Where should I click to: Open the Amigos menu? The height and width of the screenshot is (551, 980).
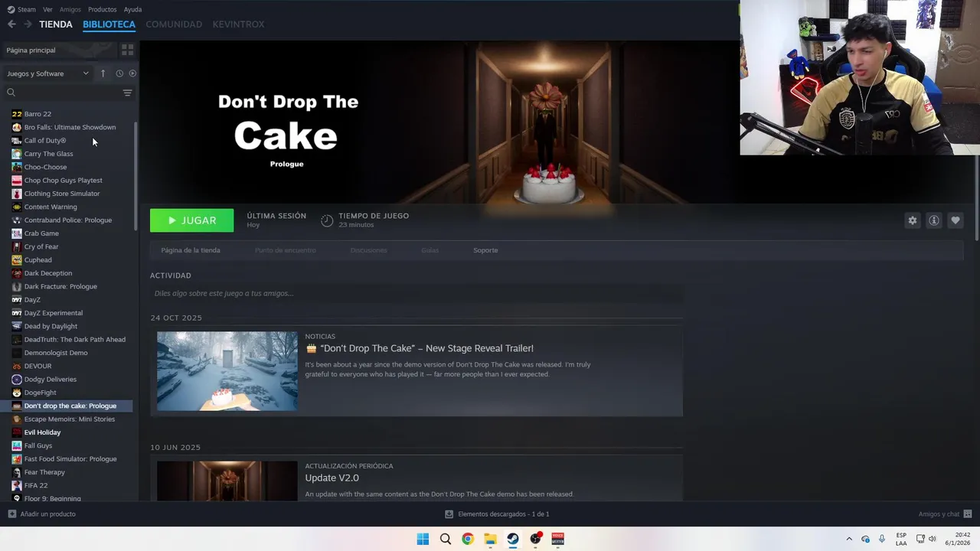70,9
